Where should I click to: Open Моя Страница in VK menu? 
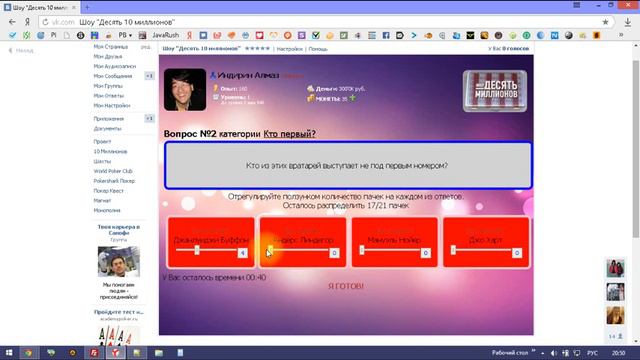tap(111, 47)
